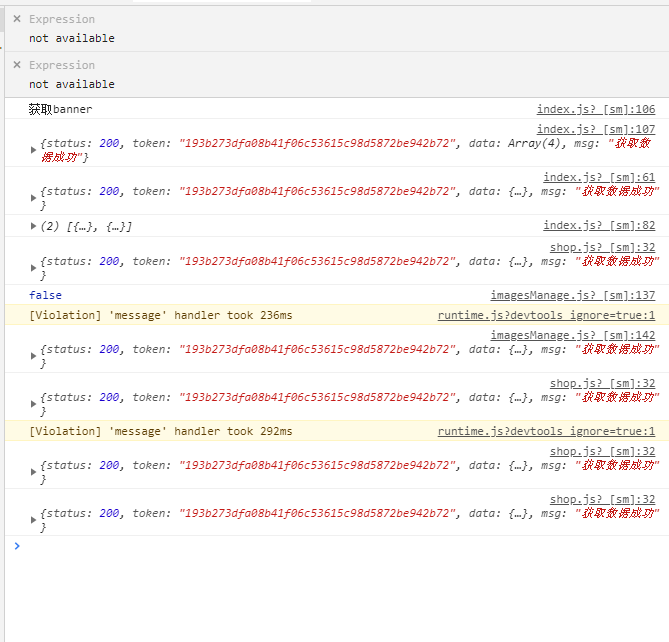Click 'data: Array(4)' in index.js:107 object
Screen dimensions: 669x642
(515, 143)
